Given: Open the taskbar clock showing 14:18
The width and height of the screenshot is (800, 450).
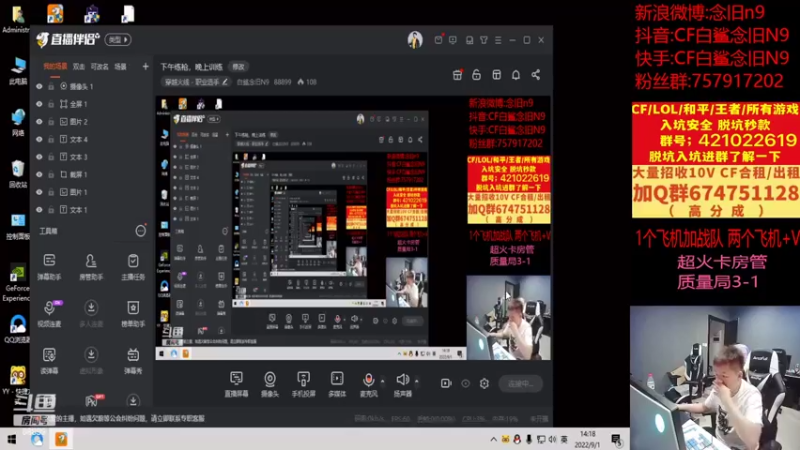Looking at the screenshot, I should (x=587, y=439).
